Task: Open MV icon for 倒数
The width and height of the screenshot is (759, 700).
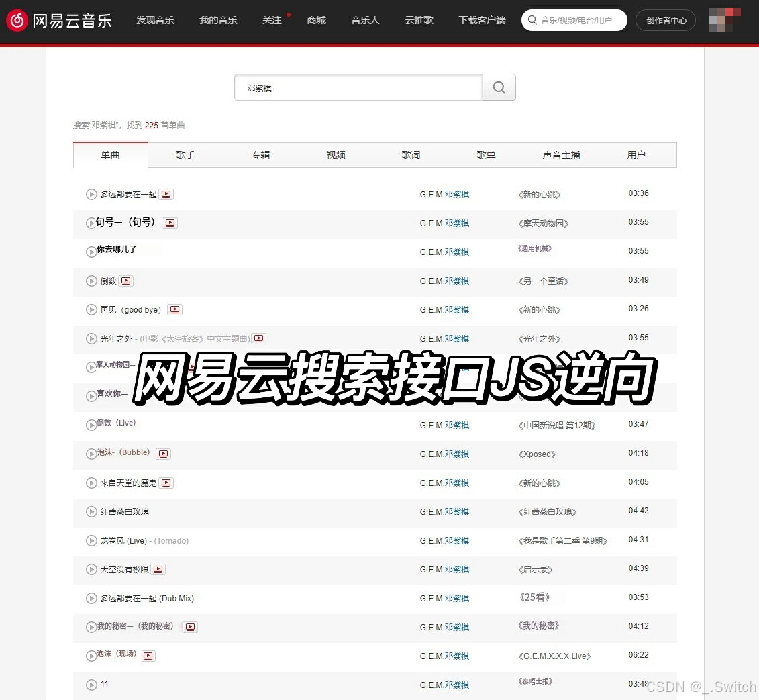Action: click(126, 281)
